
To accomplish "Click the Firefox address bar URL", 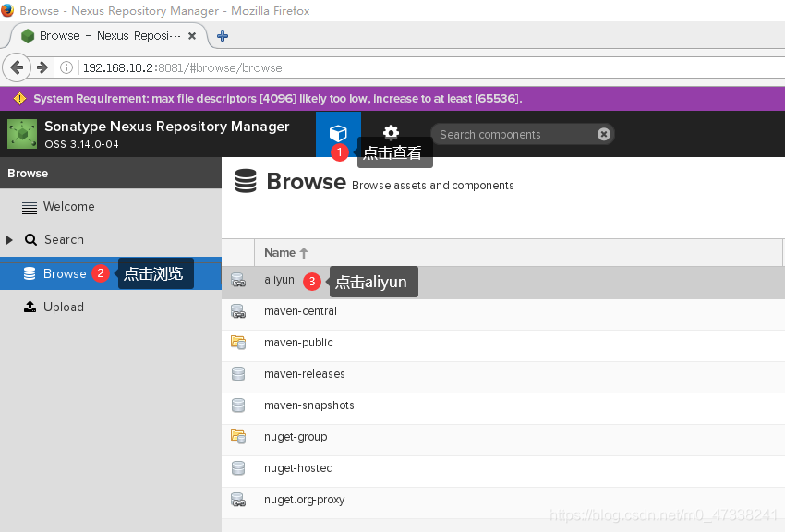I will [182, 67].
